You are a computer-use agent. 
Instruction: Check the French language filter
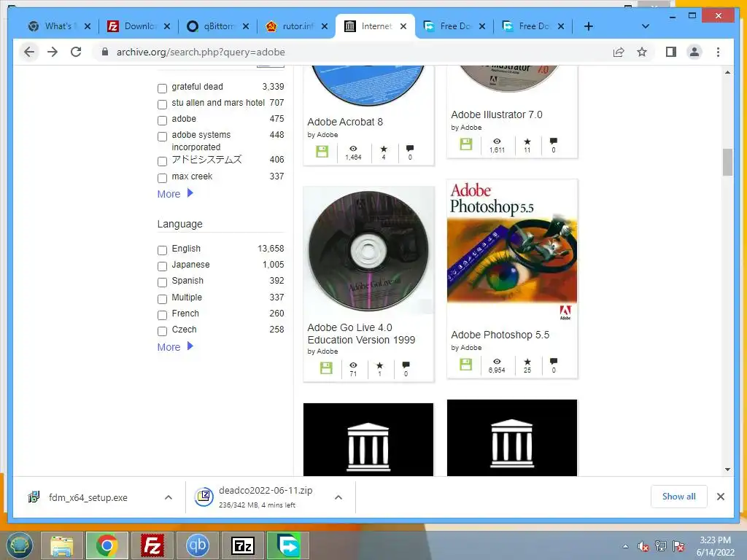pos(163,315)
